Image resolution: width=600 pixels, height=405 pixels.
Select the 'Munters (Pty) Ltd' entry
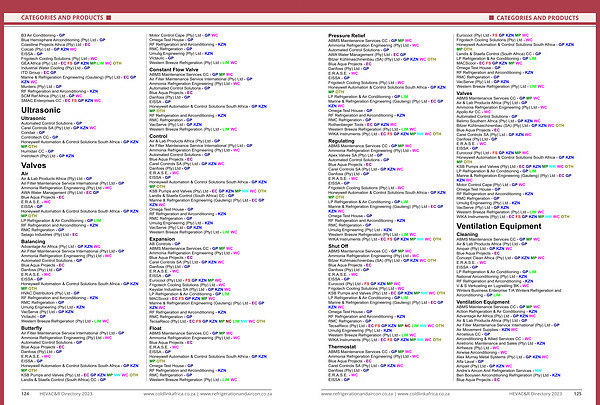tap(41, 87)
